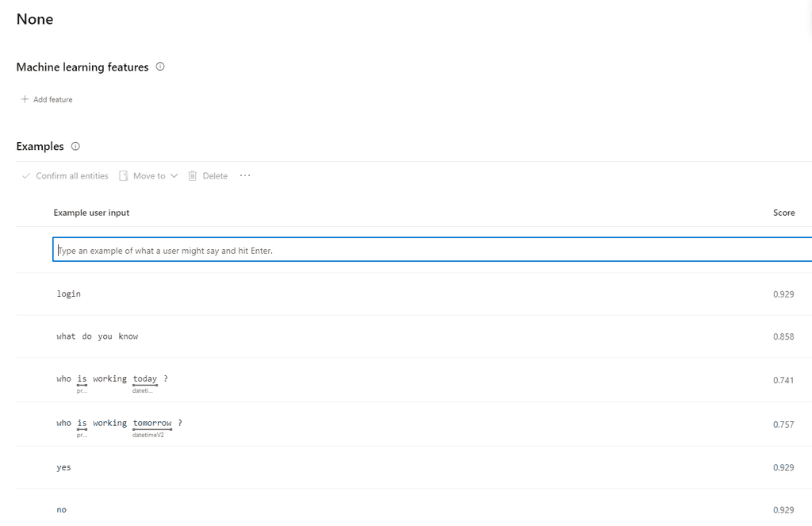Open the ellipsis more options menu
The width and height of the screenshot is (812, 526).
tap(245, 176)
